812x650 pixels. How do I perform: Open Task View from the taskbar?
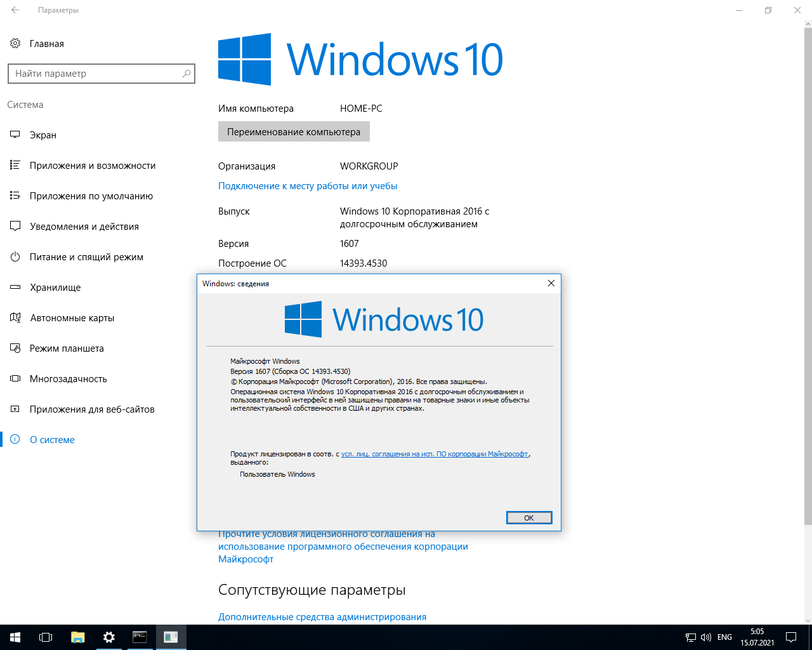pyautogui.click(x=46, y=637)
